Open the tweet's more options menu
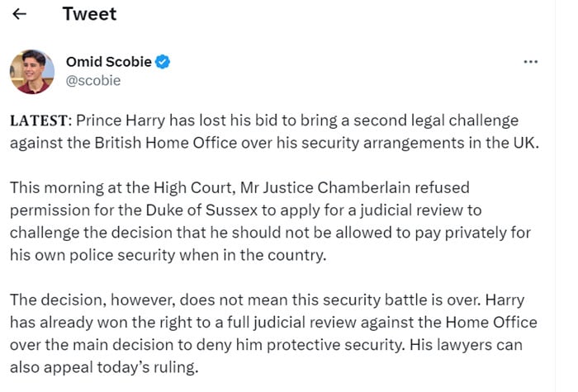The height and width of the screenshot is (392, 578). 531,62
